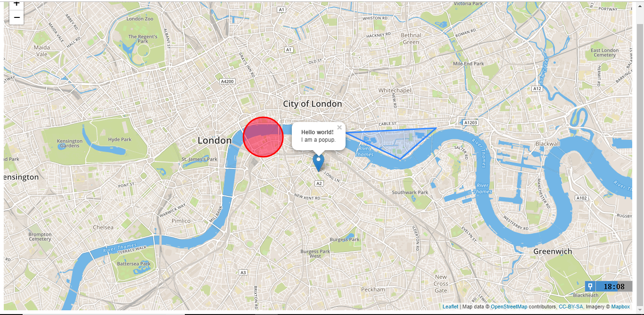This screenshot has width=644, height=315.
Task: Click the 18:08 time display widget
Action: [614, 286]
